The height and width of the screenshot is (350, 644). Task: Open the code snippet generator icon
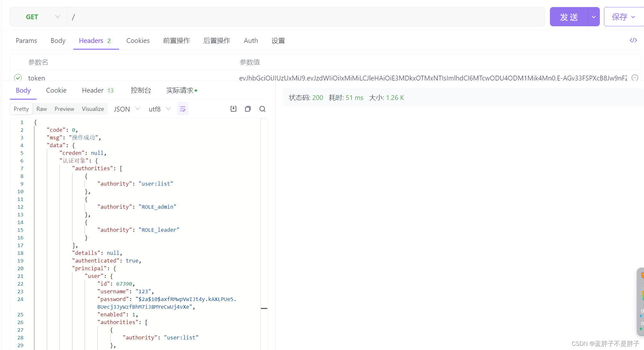[x=633, y=40]
